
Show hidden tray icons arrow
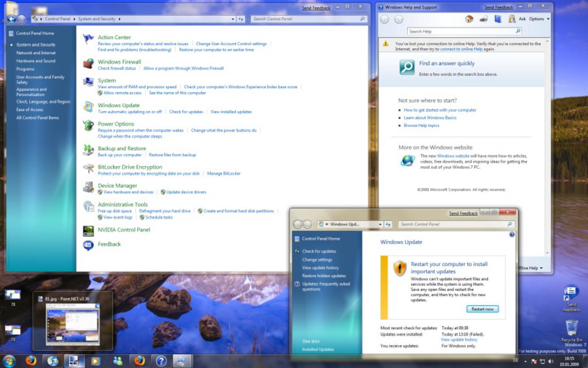tap(526, 361)
